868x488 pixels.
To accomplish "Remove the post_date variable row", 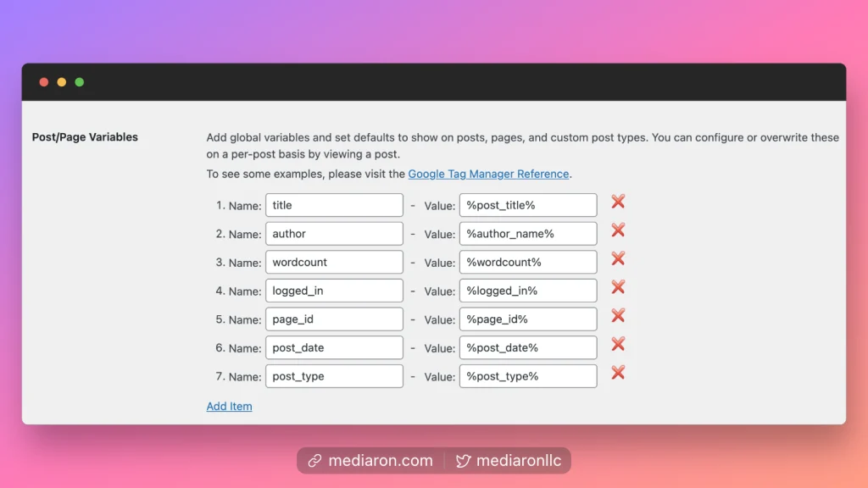I will 618,344.
